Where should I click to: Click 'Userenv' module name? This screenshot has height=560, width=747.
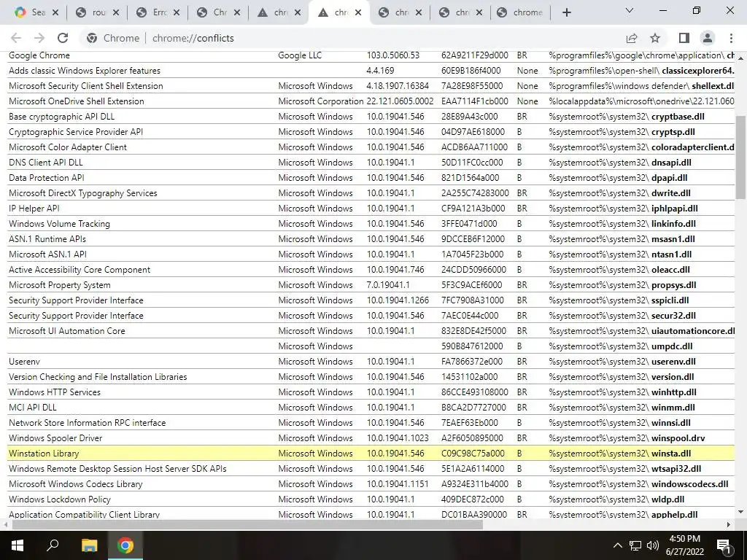24,362
